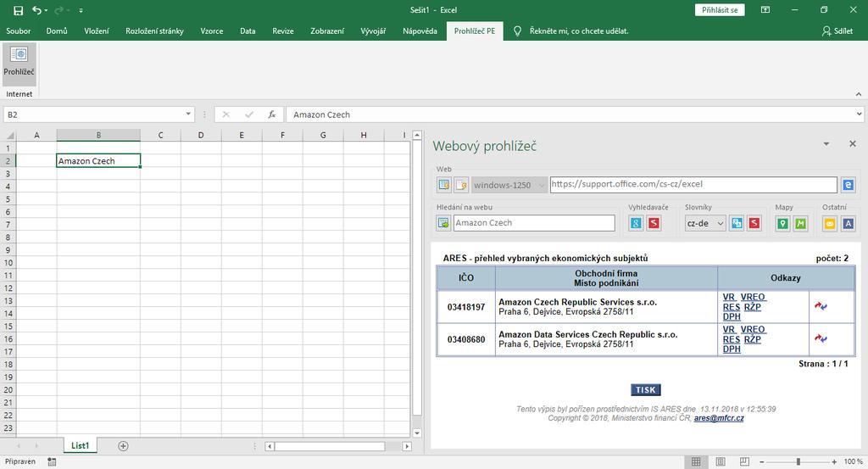Open the undo history dropdown arrow

[x=46, y=10]
